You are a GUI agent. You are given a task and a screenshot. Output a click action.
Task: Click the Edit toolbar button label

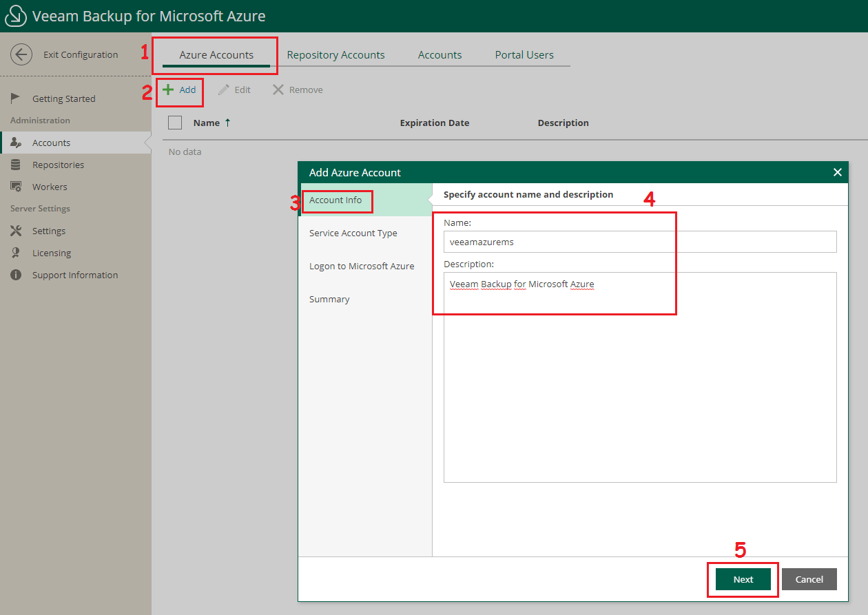coord(242,90)
